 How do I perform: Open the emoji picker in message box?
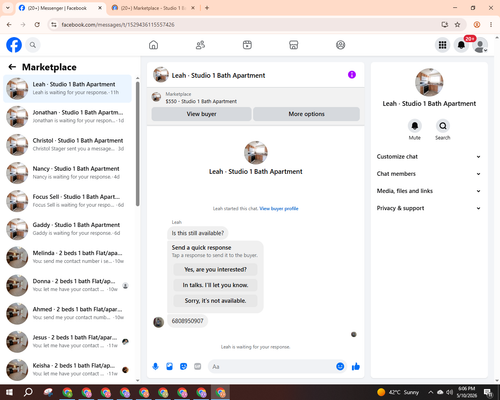tap(340, 367)
